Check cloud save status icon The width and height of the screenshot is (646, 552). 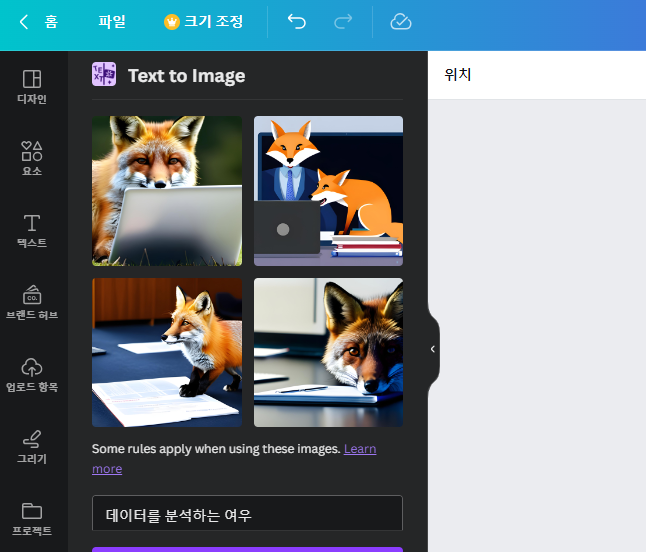(x=400, y=21)
